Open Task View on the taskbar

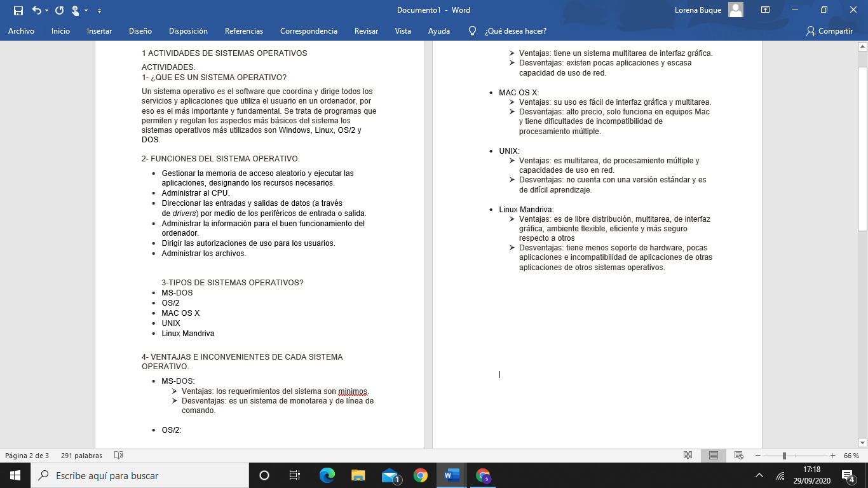coord(295,475)
